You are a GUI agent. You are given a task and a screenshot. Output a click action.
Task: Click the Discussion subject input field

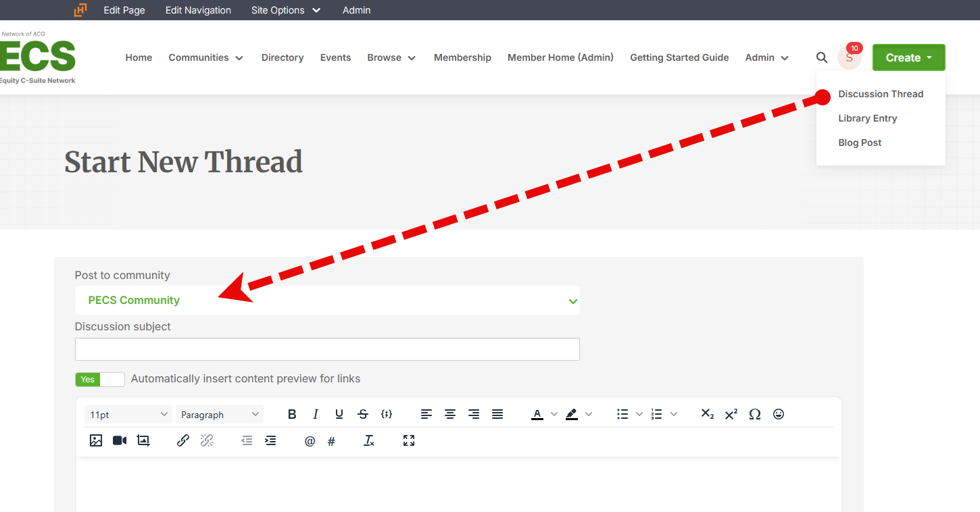pyautogui.click(x=327, y=349)
